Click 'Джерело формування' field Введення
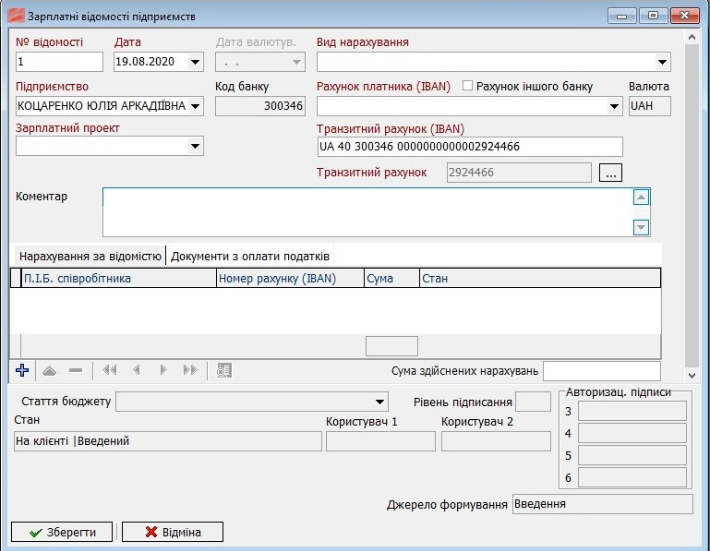The height and width of the screenshot is (551, 710). click(602, 504)
